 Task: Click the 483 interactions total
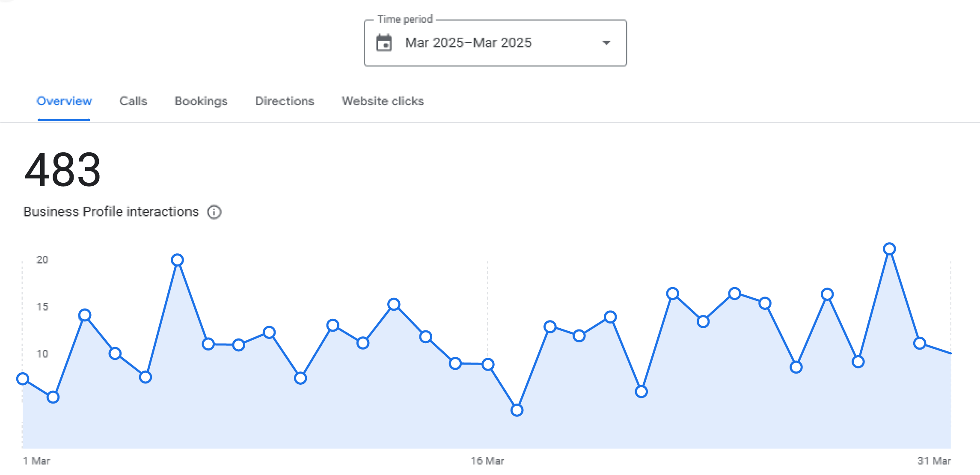pos(63,170)
